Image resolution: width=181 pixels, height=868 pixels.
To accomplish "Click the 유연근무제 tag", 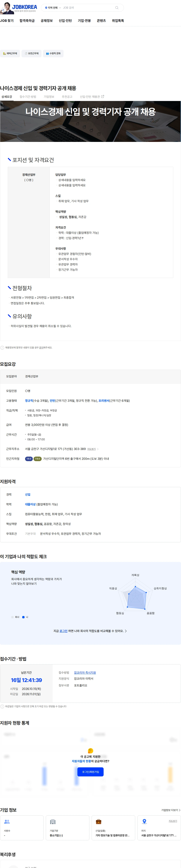I will tap(31, 54).
